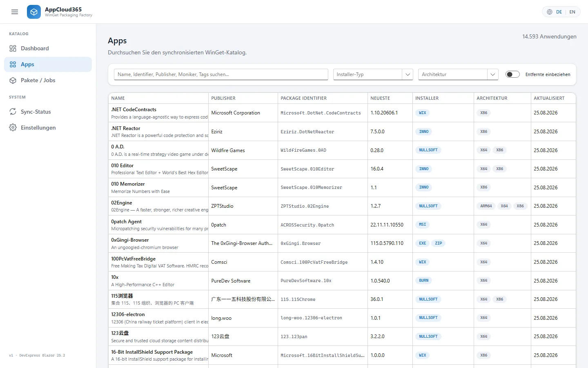This screenshot has width=588, height=368.
Task: Open the 0patch Agent entry
Action: point(127,222)
